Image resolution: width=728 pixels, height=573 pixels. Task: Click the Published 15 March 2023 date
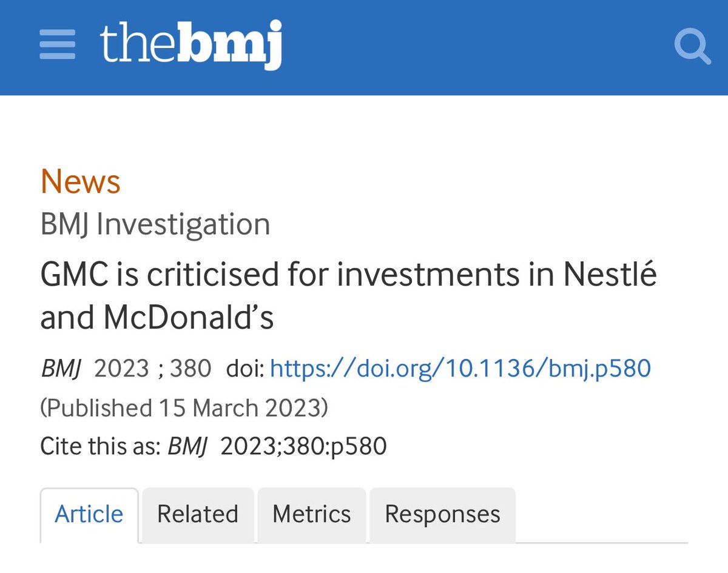click(184, 407)
